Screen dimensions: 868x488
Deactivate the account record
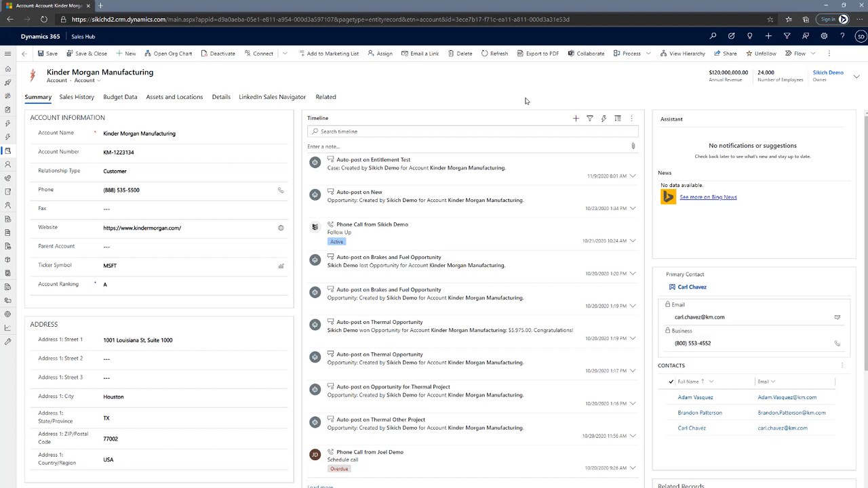tap(218, 54)
